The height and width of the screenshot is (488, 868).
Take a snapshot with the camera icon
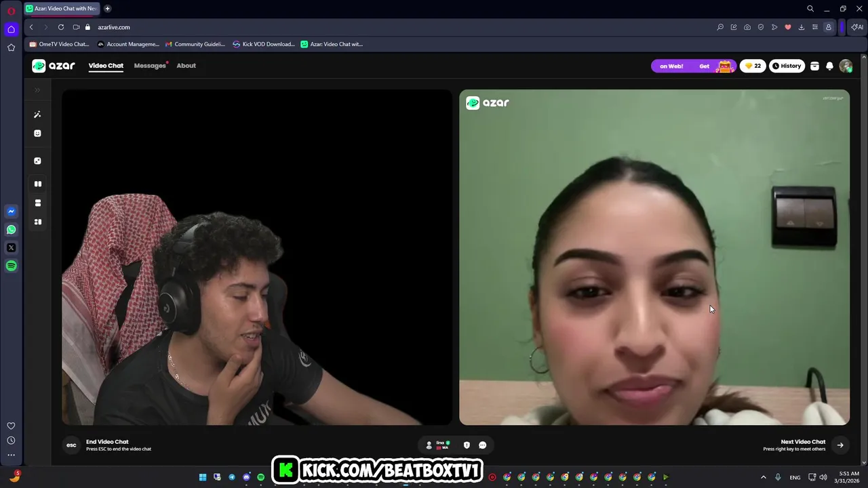747,27
